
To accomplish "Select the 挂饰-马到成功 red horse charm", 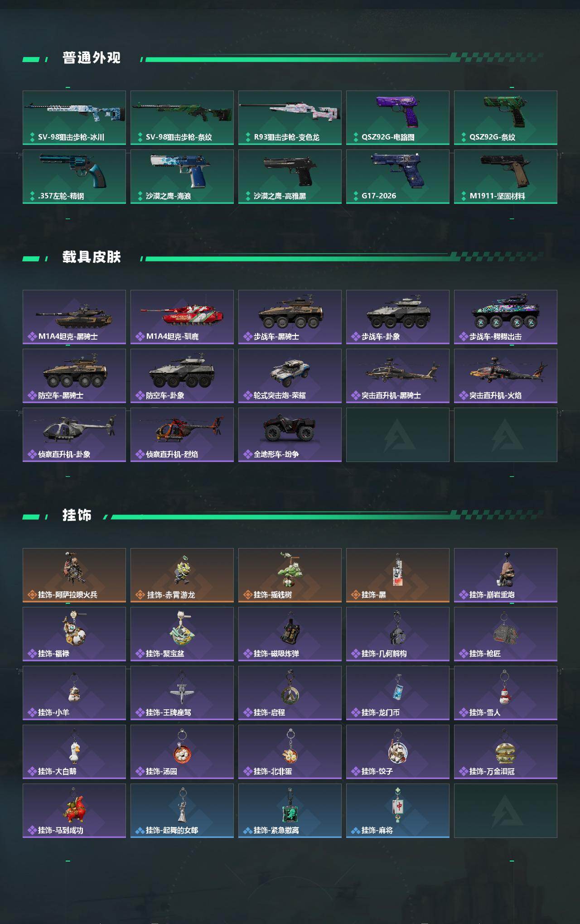I will pyautogui.click(x=74, y=811).
